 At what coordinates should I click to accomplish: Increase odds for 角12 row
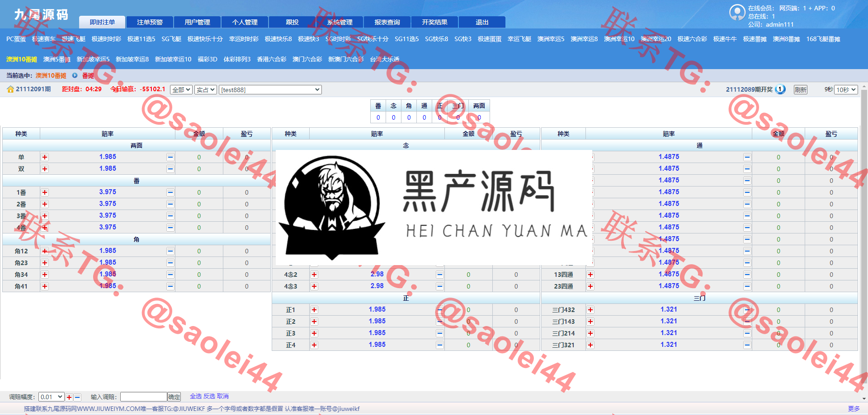tap(45, 251)
